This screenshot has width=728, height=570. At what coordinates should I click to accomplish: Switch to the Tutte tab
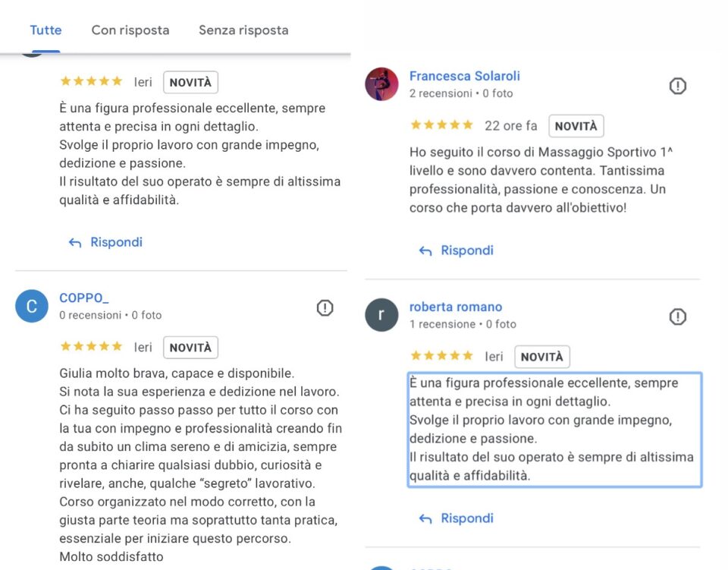pyautogui.click(x=45, y=30)
